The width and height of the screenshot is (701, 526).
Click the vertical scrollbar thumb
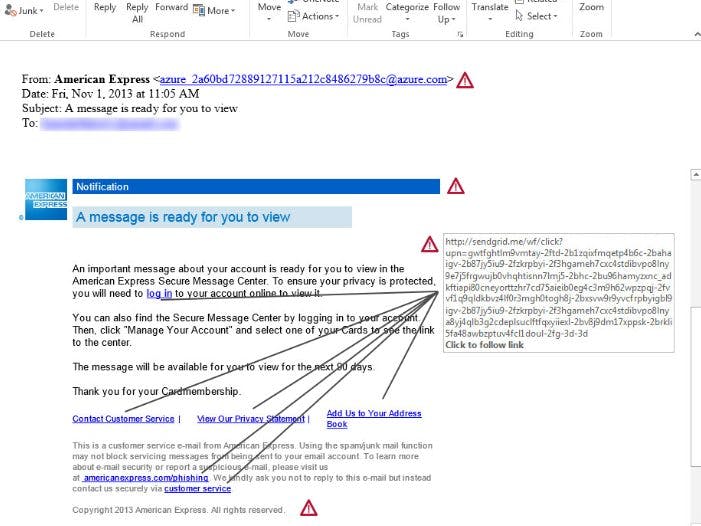[x=696, y=387]
